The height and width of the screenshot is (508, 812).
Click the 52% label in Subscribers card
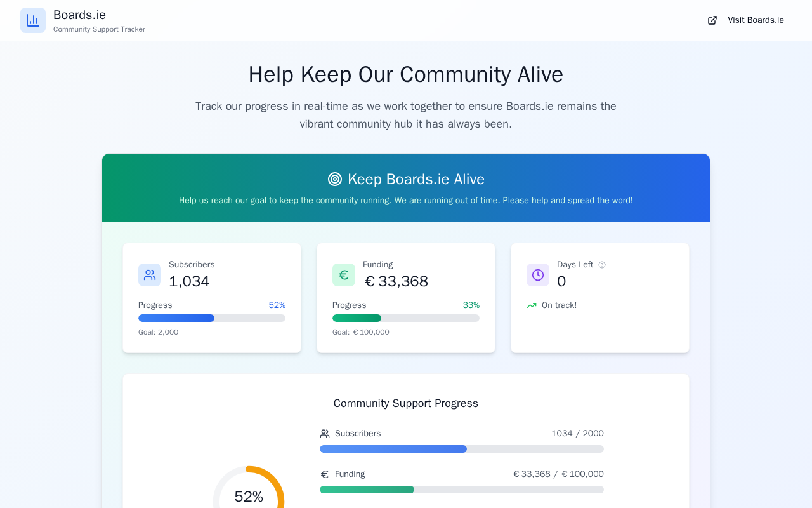[277, 305]
